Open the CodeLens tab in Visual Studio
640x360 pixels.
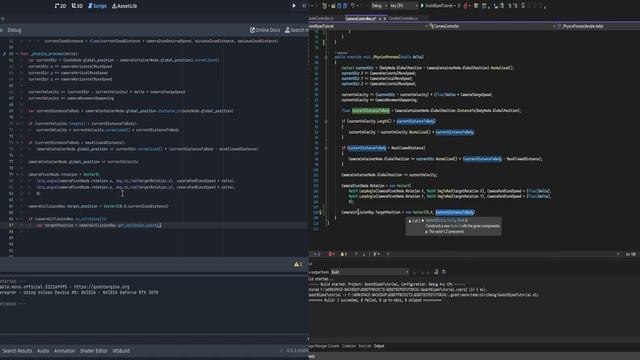pyautogui.click(x=349, y=346)
